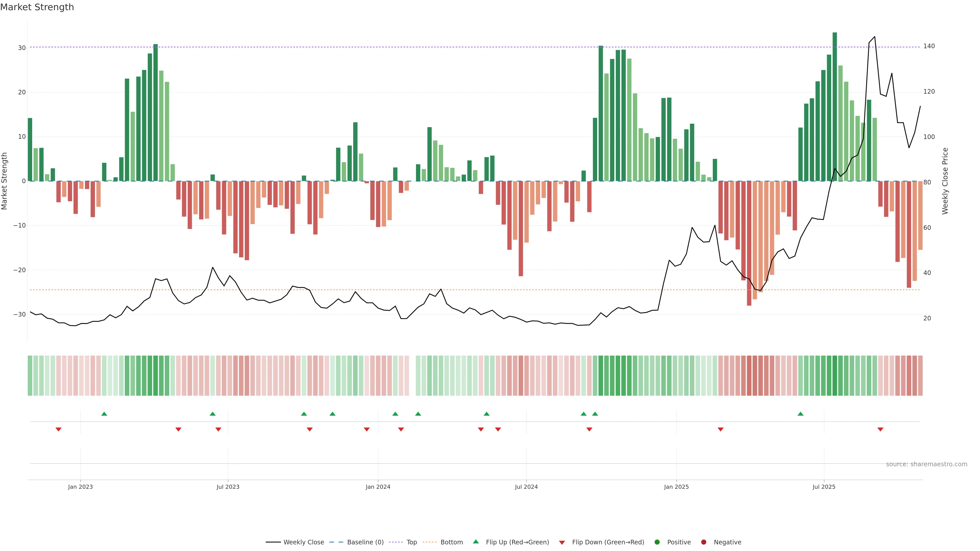Click the first red flip-down marker before Jan 2023
This screenshot has width=980, height=551.
coord(59,429)
